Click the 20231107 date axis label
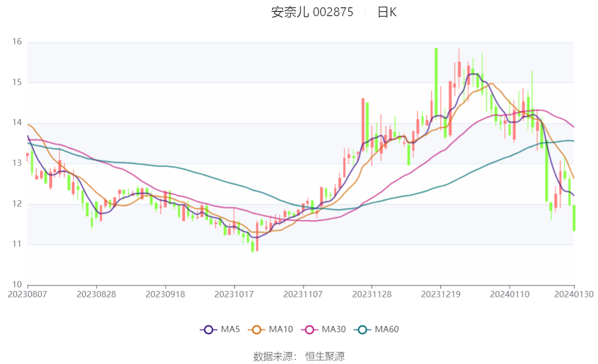598x364 pixels. pos(303,295)
